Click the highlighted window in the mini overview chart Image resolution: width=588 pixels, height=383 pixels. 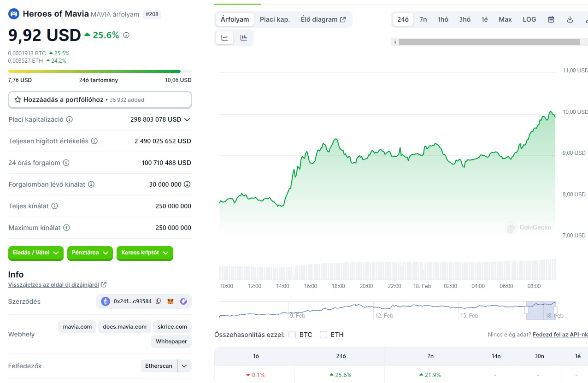(541, 310)
